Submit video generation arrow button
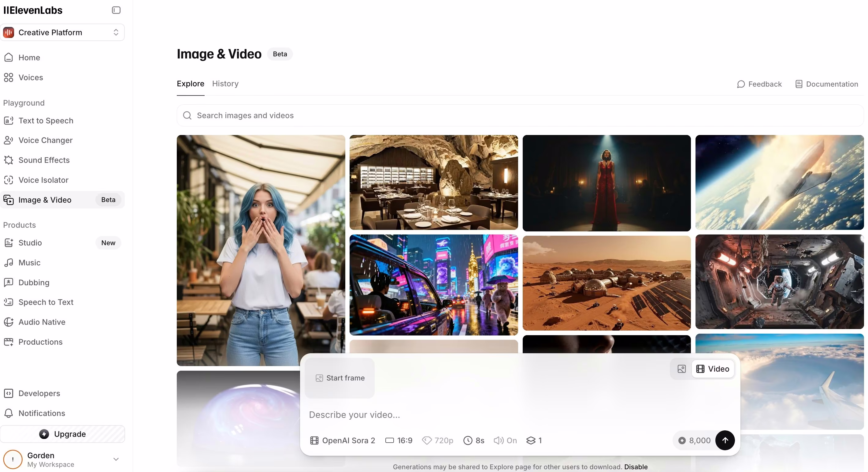Image resolution: width=868 pixels, height=472 pixels. click(x=725, y=440)
